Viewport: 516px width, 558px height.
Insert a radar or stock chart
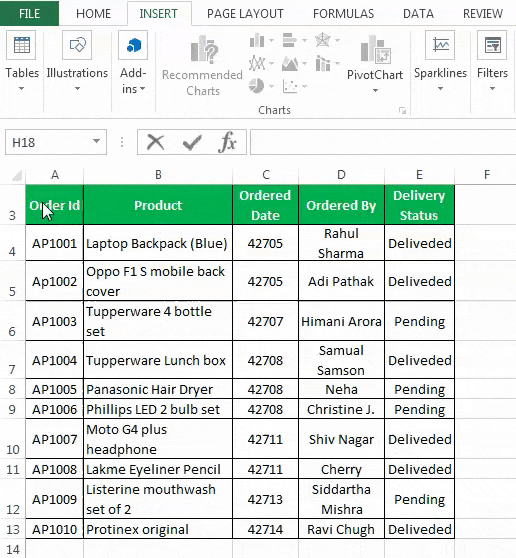pos(323,40)
